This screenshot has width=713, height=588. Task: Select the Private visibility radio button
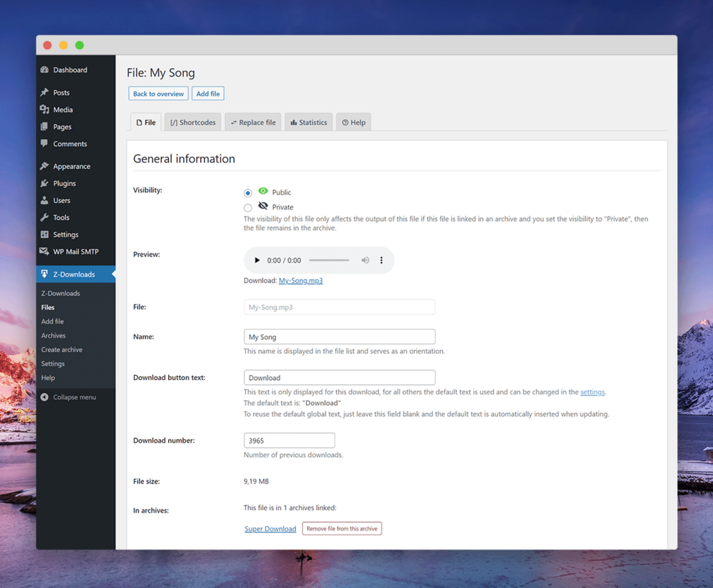pyautogui.click(x=248, y=208)
